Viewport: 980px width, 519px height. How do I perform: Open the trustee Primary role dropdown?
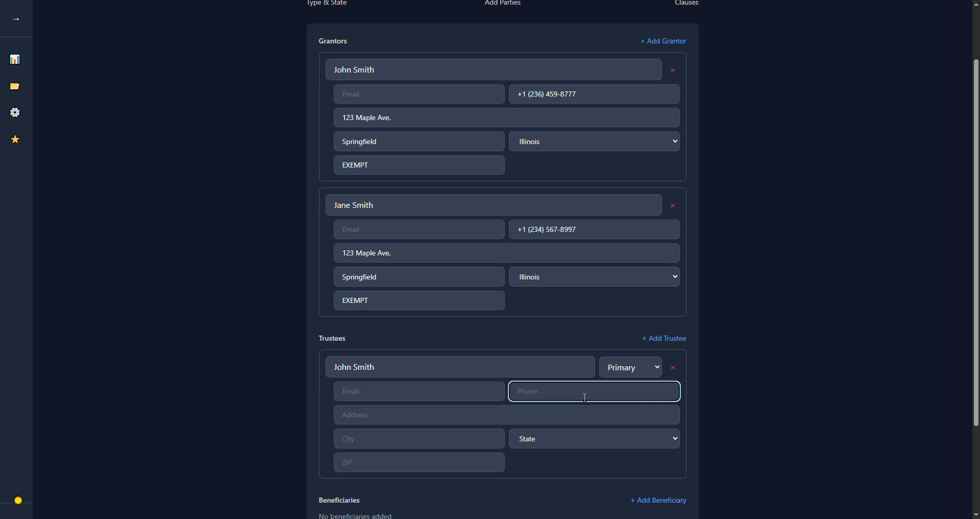pyautogui.click(x=630, y=367)
